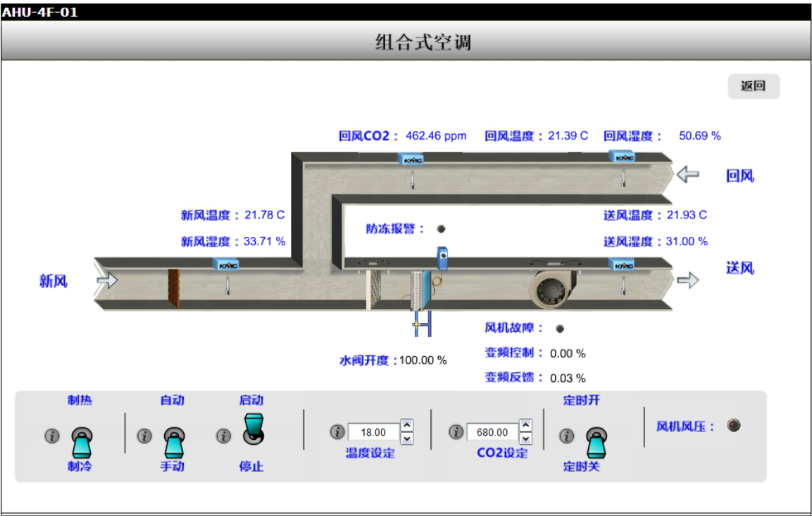Image resolution: width=812 pixels, height=516 pixels.
Task: Toggle the 自动/手动 switch
Action: [x=174, y=443]
